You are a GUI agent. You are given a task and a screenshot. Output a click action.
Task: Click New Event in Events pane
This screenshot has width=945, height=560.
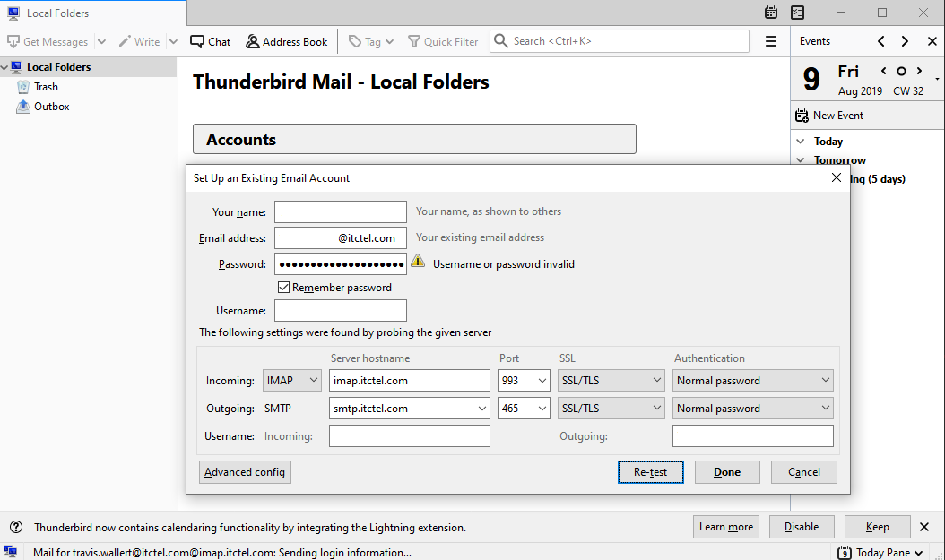pyautogui.click(x=829, y=116)
